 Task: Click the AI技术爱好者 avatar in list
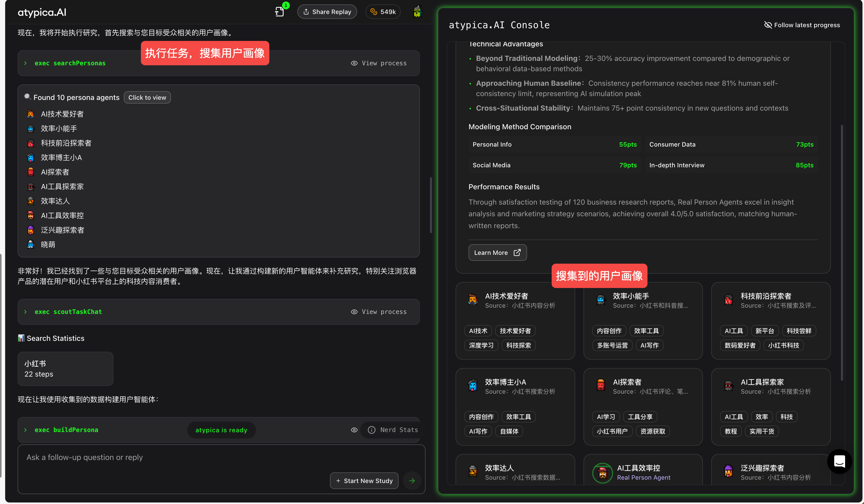coord(31,114)
